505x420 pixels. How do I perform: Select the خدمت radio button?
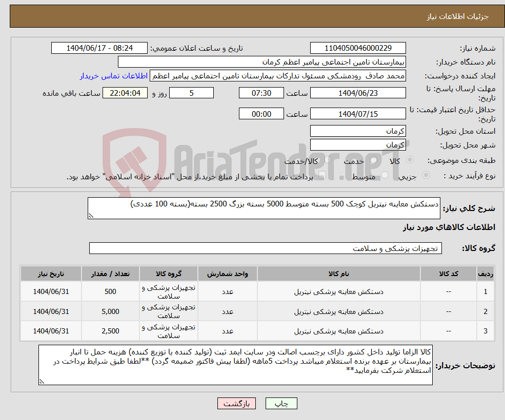(373, 160)
